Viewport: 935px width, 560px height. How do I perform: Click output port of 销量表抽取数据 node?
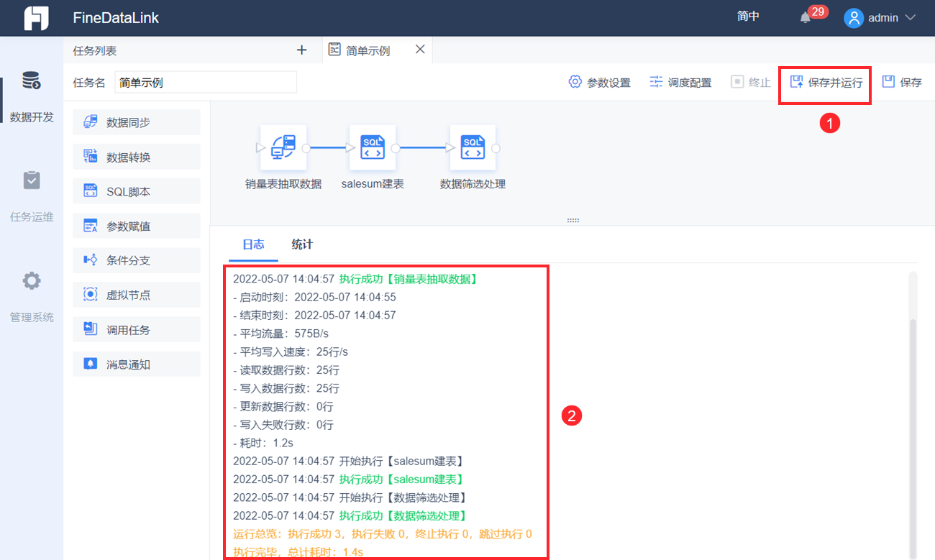(306, 148)
